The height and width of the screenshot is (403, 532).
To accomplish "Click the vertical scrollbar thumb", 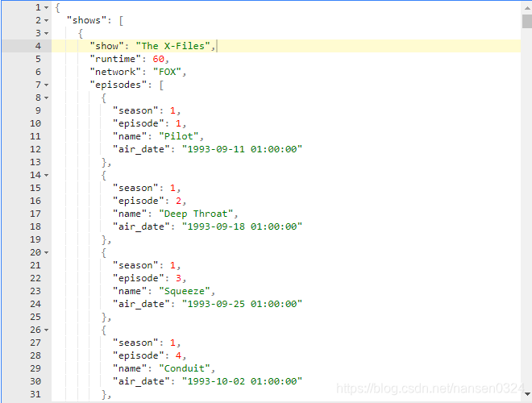I will point(527,21).
